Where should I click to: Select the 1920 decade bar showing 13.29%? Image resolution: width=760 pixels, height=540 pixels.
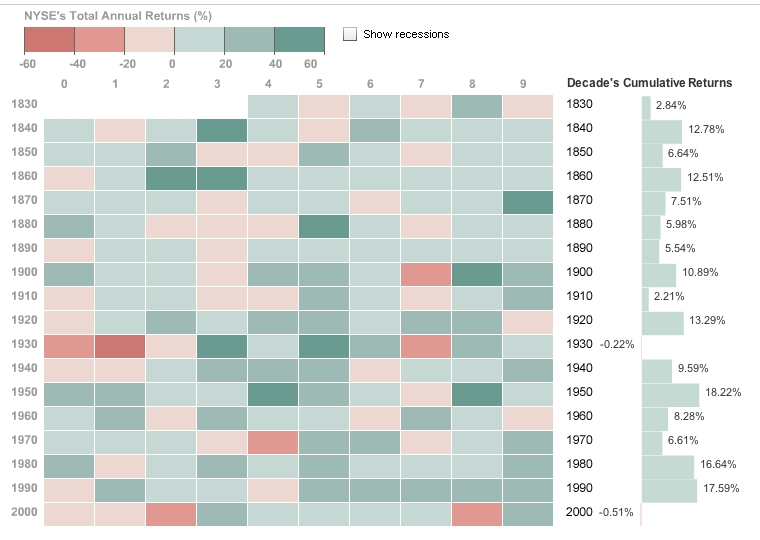(x=663, y=322)
